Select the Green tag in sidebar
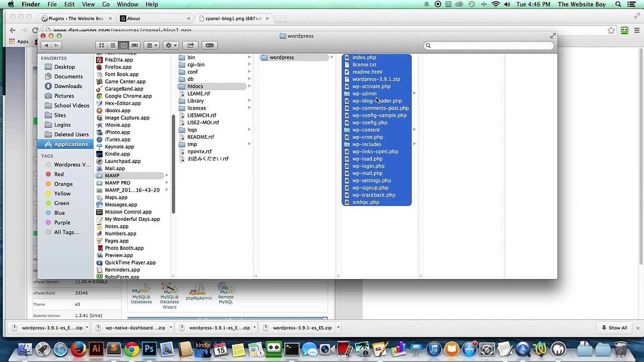The width and height of the screenshot is (644, 362). (61, 203)
